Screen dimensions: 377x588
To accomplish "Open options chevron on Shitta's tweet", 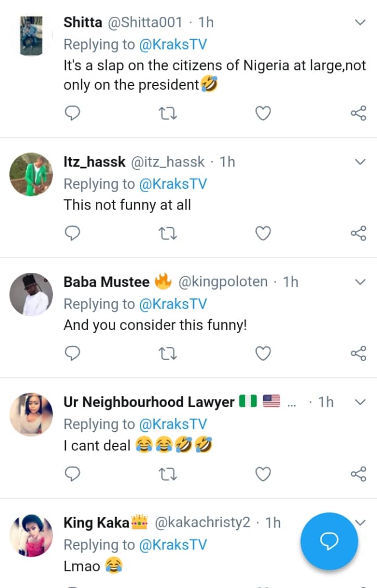I will tap(360, 22).
